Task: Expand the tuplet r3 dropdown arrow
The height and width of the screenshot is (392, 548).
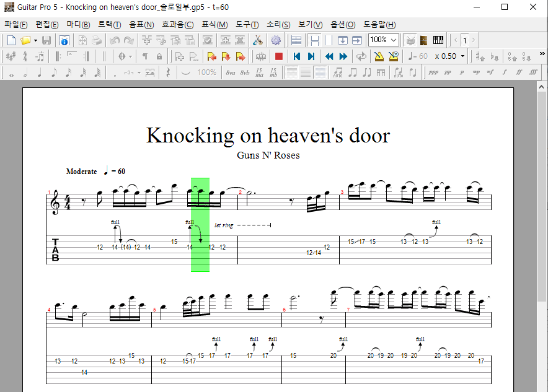Action: (x=139, y=72)
